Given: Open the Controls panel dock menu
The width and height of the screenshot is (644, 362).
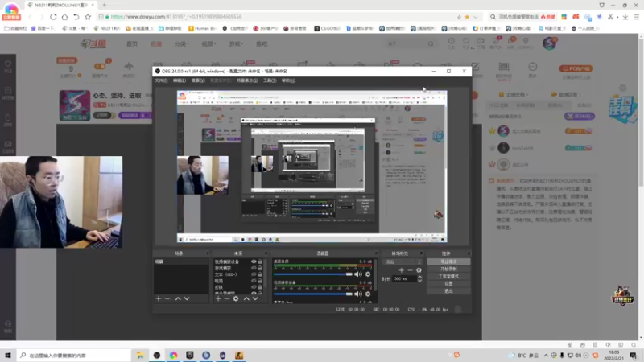Looking at the screenshot, I should [x=469, y=253].
